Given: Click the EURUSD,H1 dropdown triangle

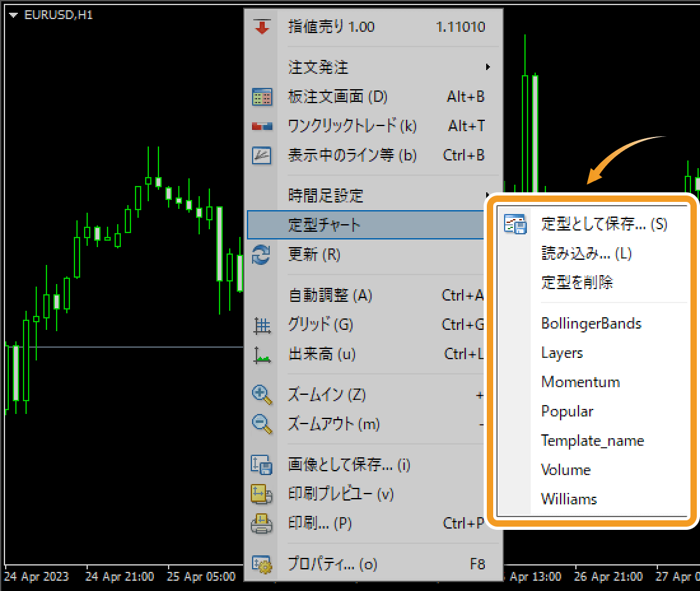Looking at the screenshot, I should pyautogui.click(x=13, y=15).
